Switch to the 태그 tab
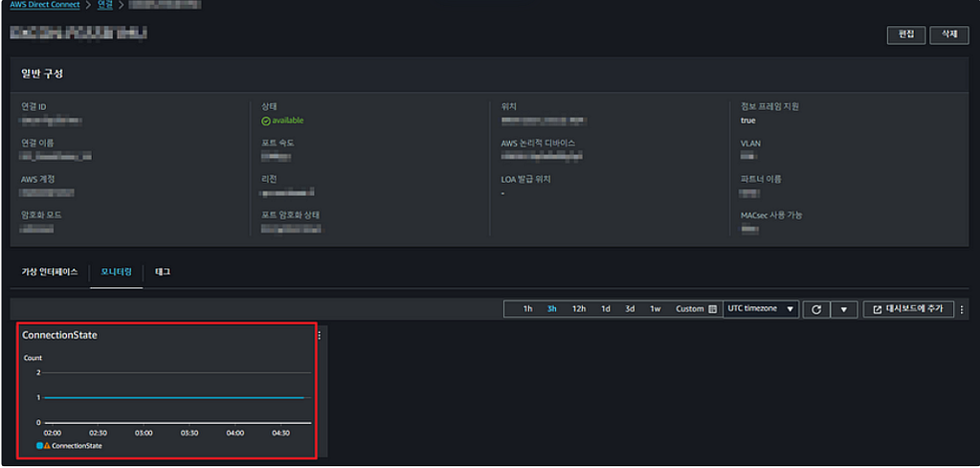 [163, 273]
